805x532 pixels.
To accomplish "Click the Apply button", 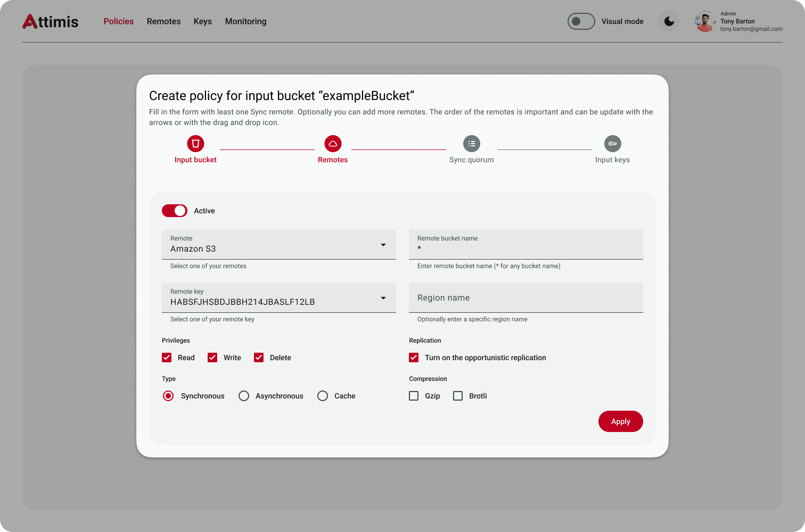I will pos(620,421).
